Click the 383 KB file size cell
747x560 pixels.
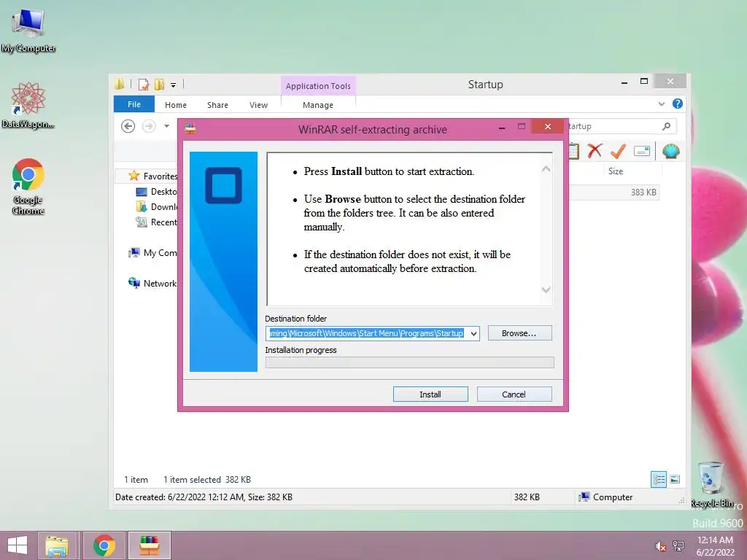[x=643, y=192]
